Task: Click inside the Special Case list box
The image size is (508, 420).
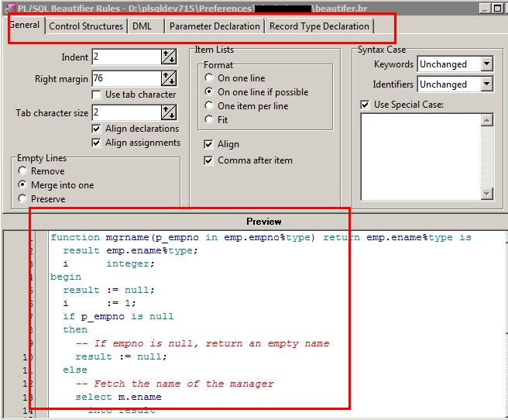Action: point(420,157)
